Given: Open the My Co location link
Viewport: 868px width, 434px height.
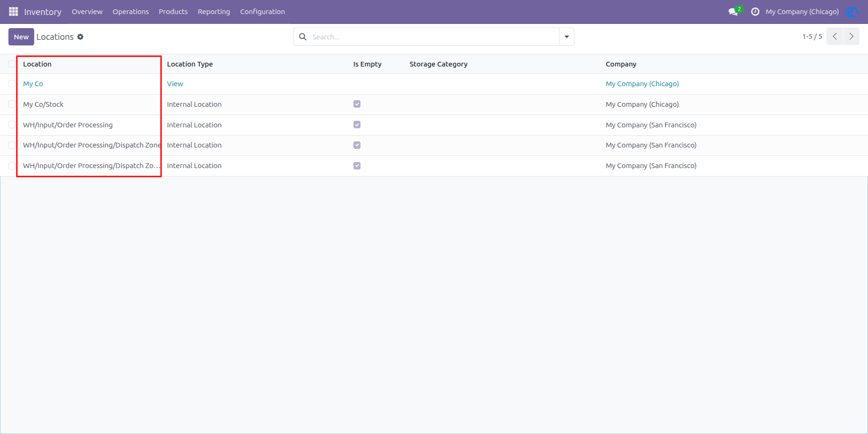Looking at the screenshot, I should tap(33, 84).
